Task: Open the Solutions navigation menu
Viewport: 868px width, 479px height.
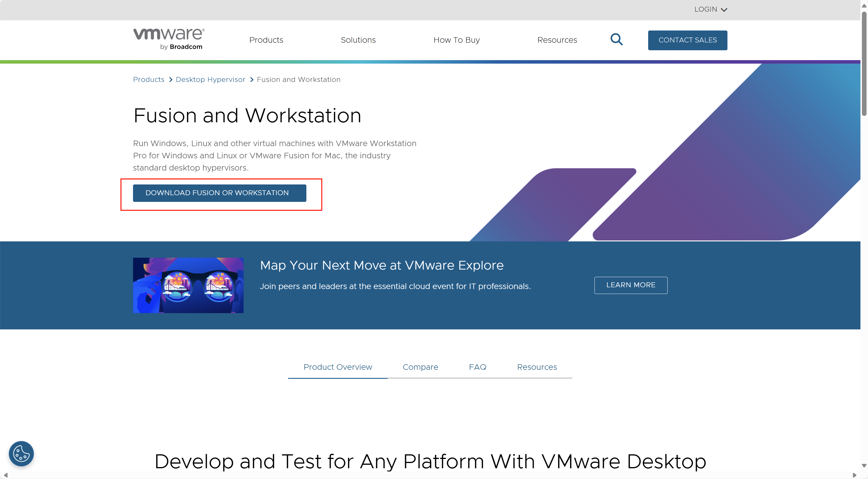Action: click(358, 40)
